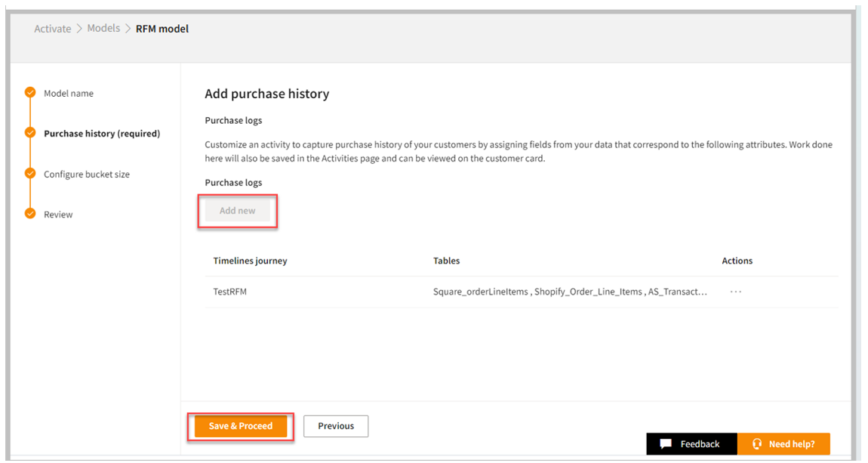The height and width of the screenshot is (463, 868).
Task: Click the chevron after Activate breadcrumb
Action: [79, 29]
